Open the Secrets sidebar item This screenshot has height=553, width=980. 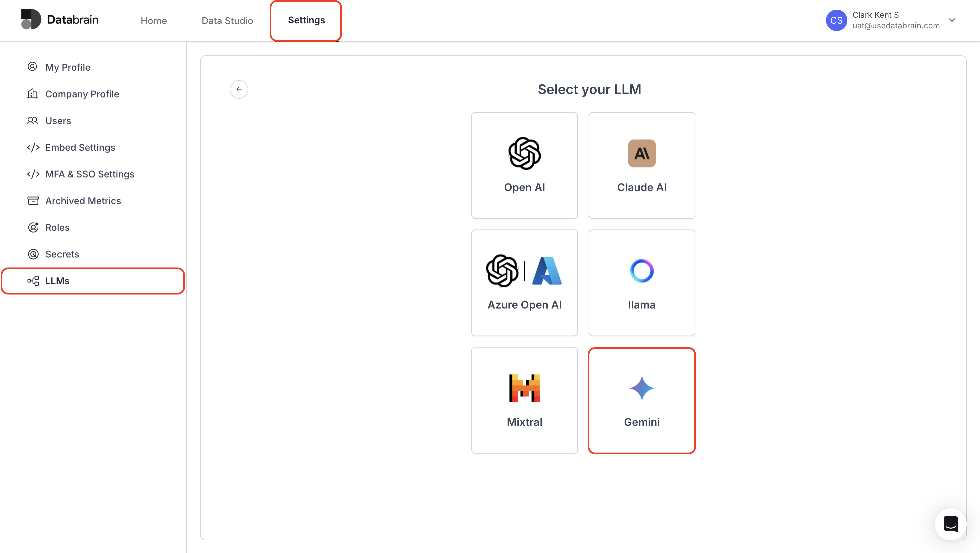[x=62, y=254]
